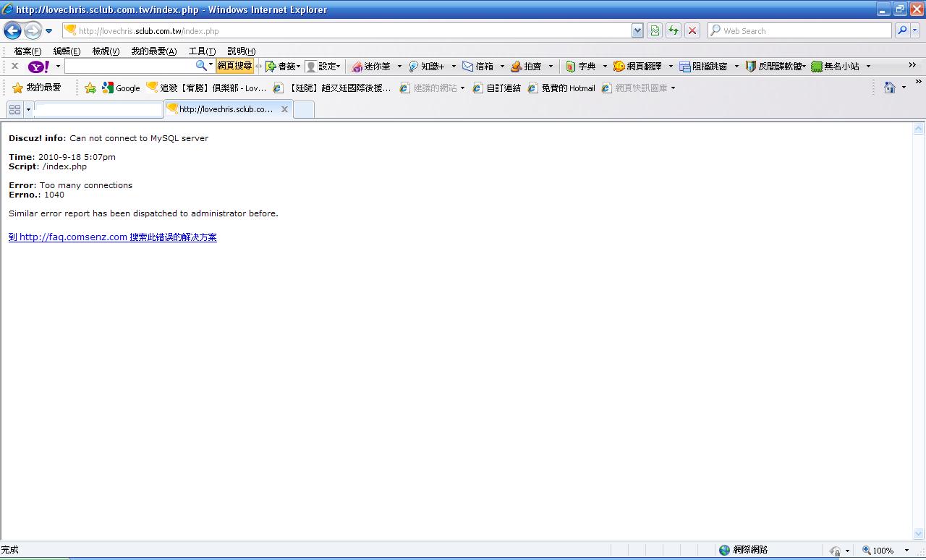Viewport: 926px width, 560px height.
Task: Close the lovechris.sclub tab
Action: pos(284,109)
